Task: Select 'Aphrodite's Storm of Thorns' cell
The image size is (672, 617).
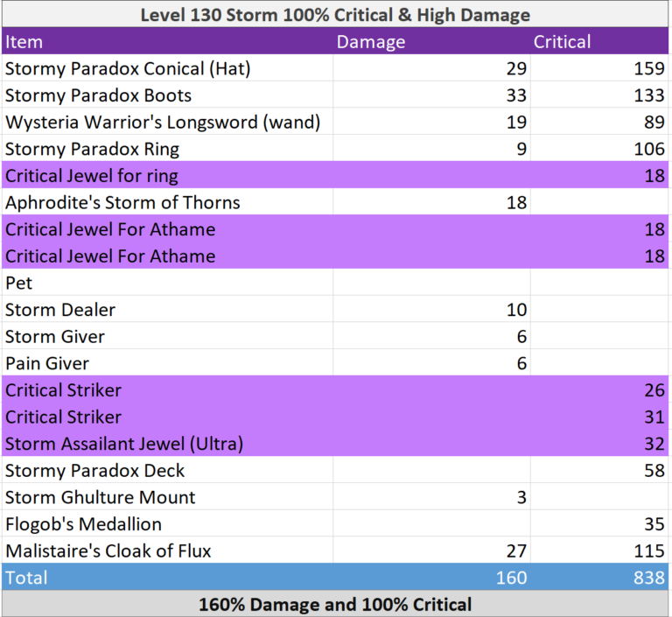Action: tap(167, 202)
